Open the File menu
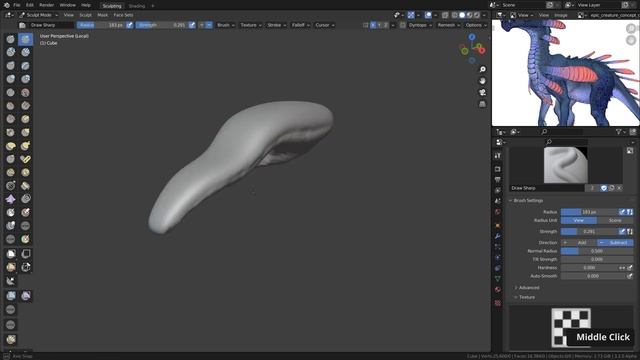This screenshot has height=360, width=640. coord(17,5)
